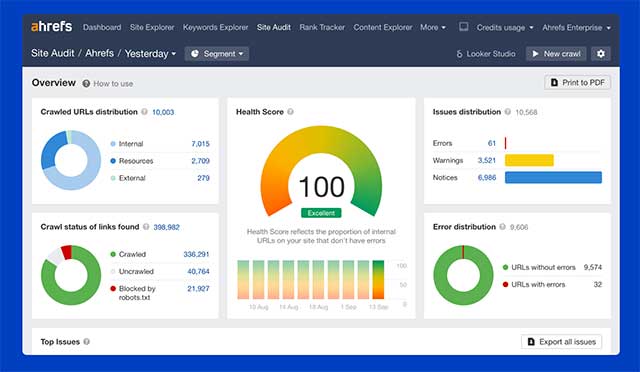Click help icon next to Issues distribution
This screenshot has height=372, width=640.
(507, 111)
